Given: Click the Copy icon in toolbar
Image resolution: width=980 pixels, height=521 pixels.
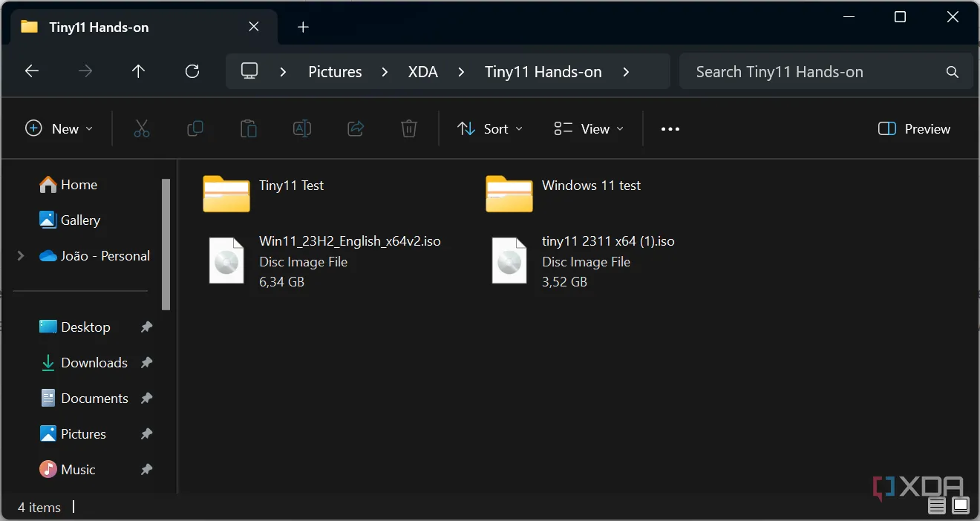Looking at the screenshot, I should (x=195, y=128).
